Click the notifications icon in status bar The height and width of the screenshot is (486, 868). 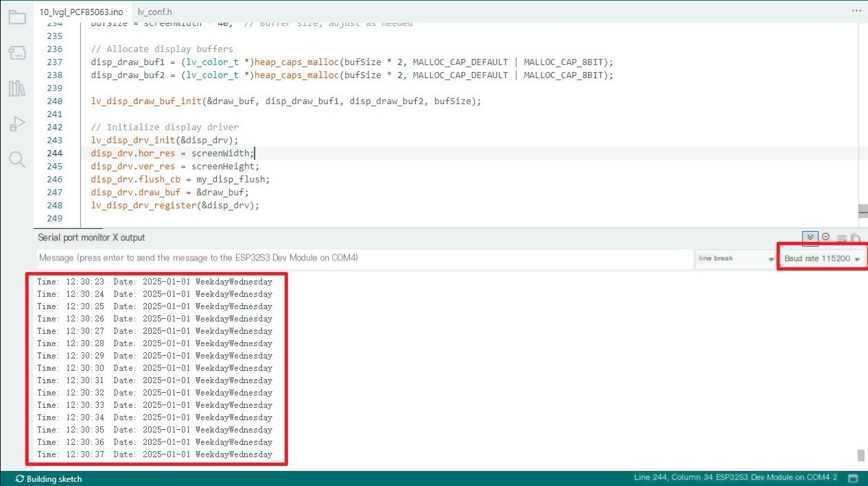[853, 478]
